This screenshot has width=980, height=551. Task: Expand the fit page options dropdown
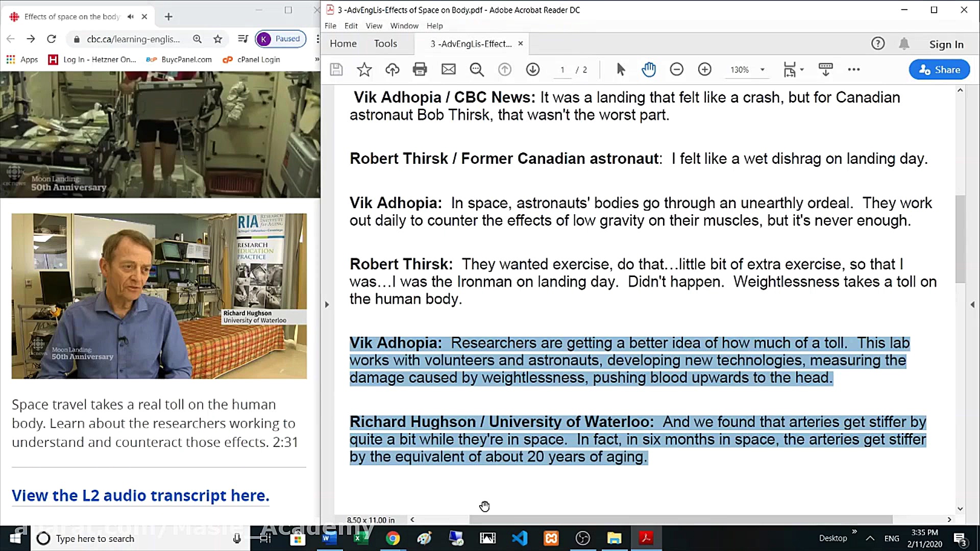pyautogui.click(x=802, y=70)
